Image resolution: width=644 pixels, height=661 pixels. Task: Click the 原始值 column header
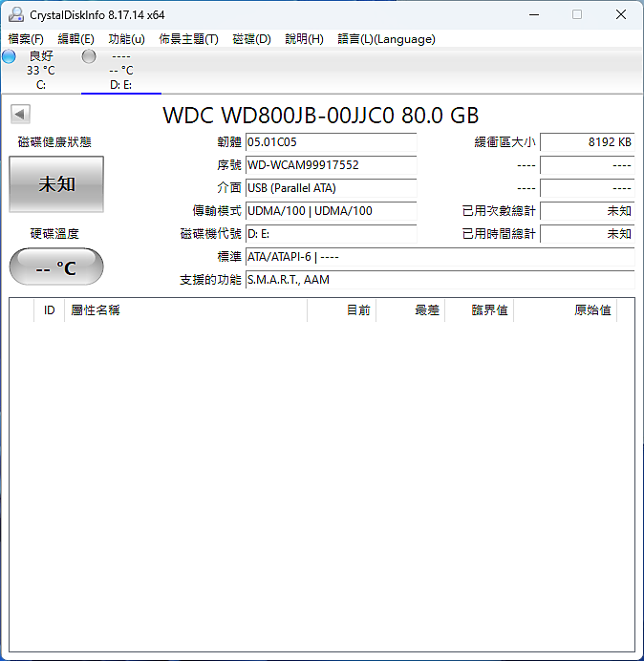(x=565, y=310)
